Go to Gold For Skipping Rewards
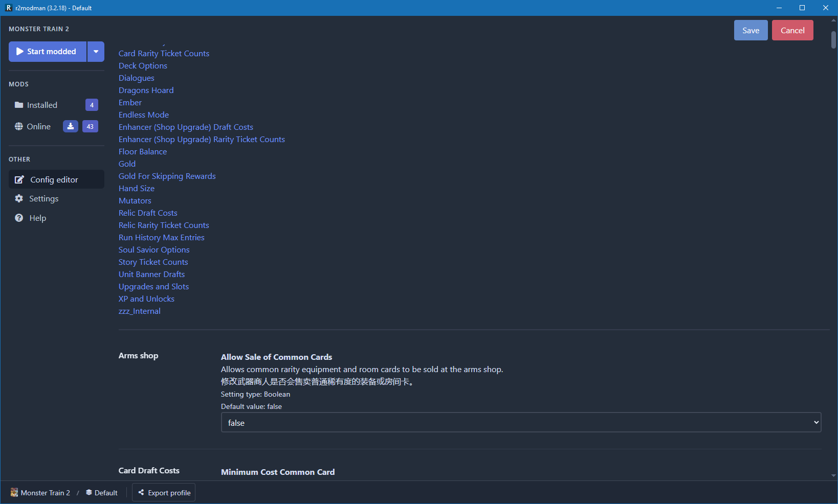The height and width of the screenshot is (504, 838). (167, 176)
